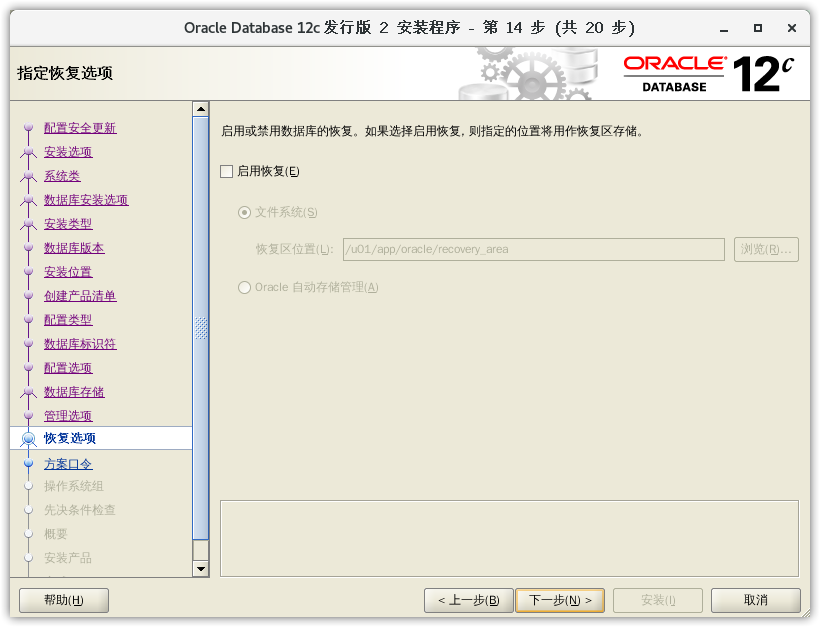
Task: Click the 取消 cancel button
Action: click(755, 600)
